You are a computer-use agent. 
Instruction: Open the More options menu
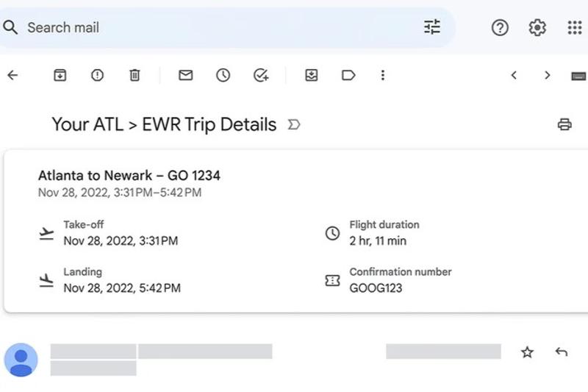382,75
